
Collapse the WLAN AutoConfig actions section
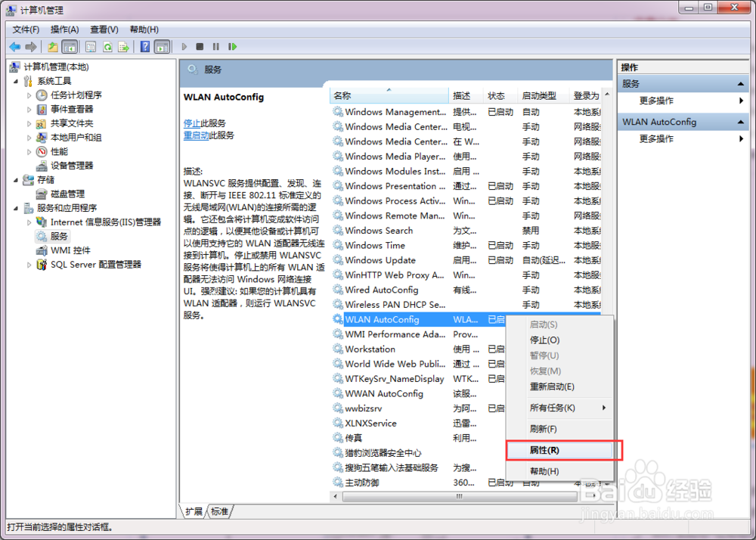tap(741, 122)
